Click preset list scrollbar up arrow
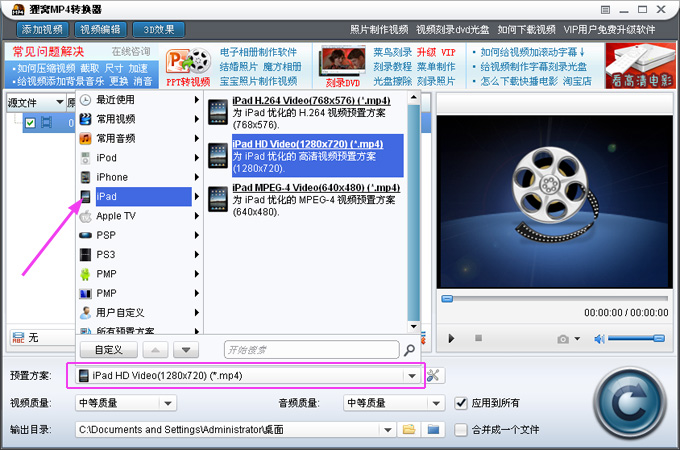This screenshot has height=450, width=680. (x=414, y=98)
